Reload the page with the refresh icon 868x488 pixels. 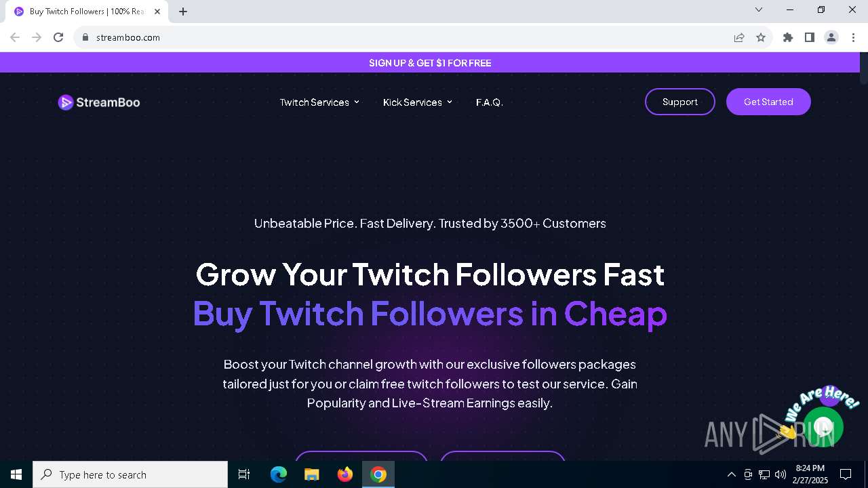pos(58,37)
